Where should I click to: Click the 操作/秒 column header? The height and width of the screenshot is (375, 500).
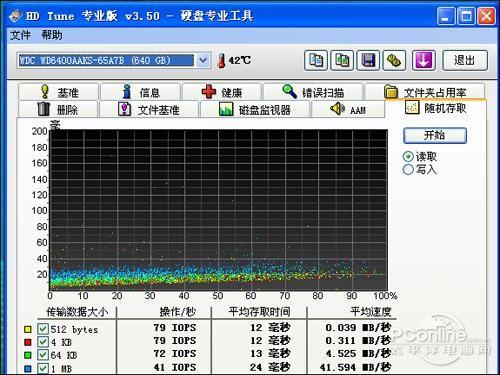pyautogui.click(x=178, y=312)
